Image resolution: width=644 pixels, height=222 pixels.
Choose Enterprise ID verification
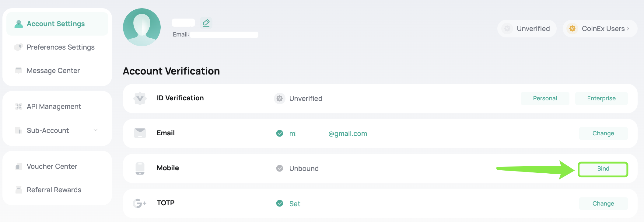pos(601,99)
